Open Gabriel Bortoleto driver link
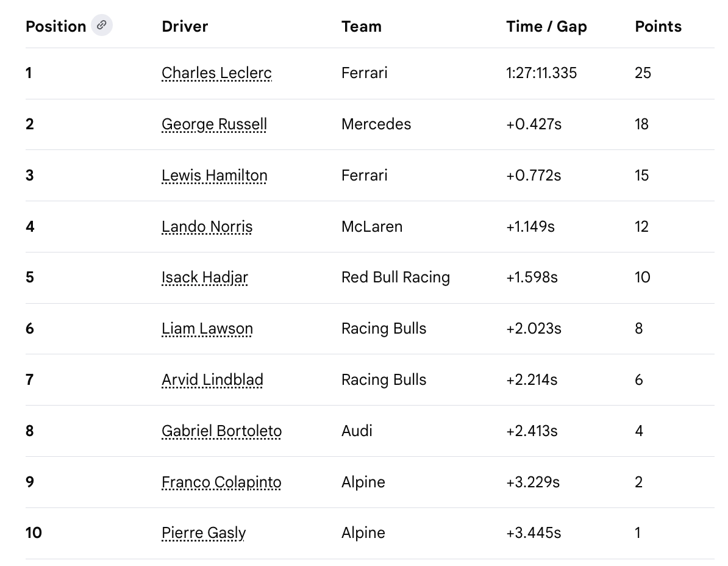This screenshot has height=566, width=728. (221, 431)
